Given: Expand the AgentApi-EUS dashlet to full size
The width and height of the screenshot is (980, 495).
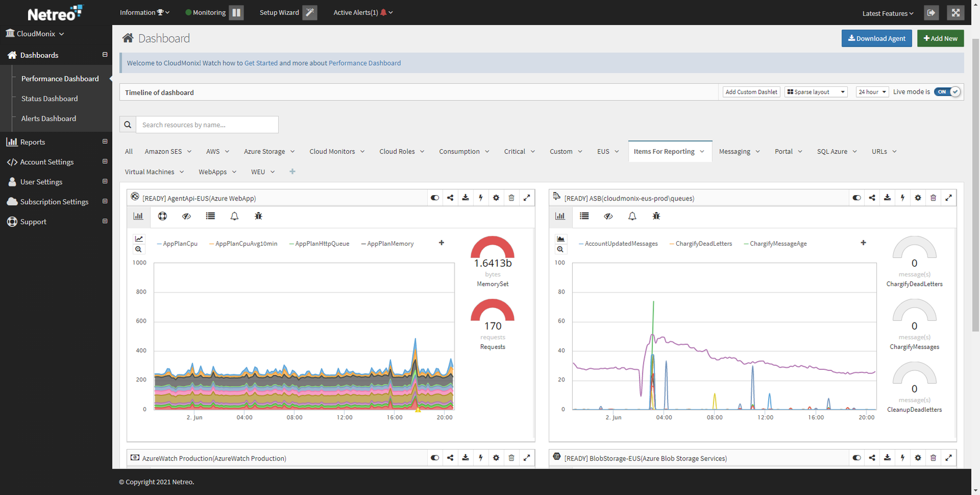Looking at the screenshot, I should point(527,198).
